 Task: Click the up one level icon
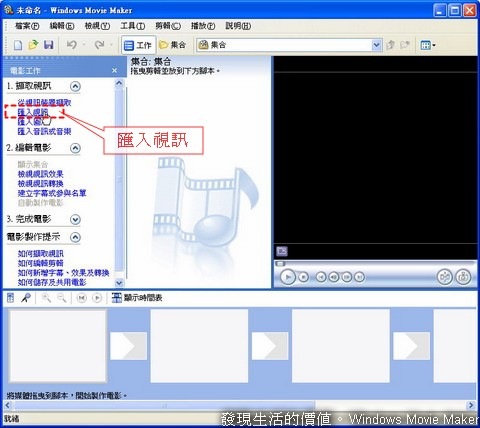click(x=390, y=45)
